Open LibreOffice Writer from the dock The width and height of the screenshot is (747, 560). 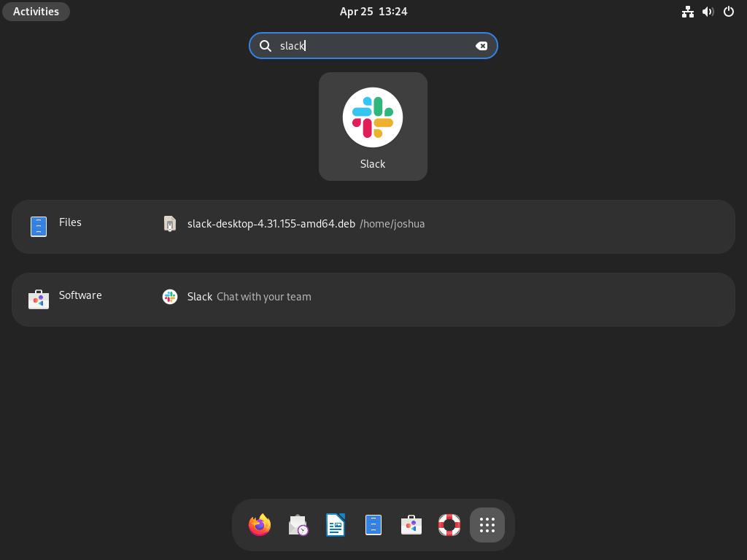336,524
